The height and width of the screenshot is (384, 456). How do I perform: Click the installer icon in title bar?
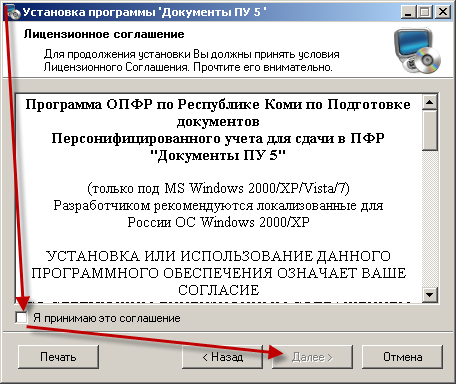click(13, 12)
